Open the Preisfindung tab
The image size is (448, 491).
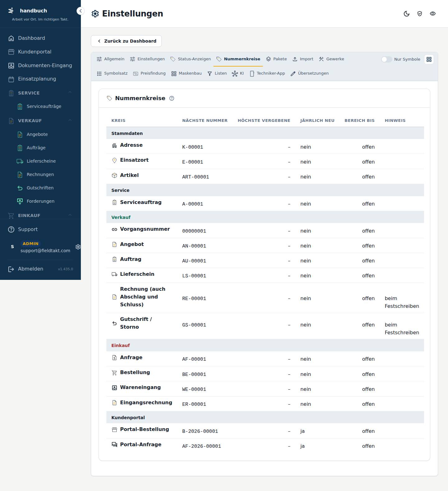149,73
